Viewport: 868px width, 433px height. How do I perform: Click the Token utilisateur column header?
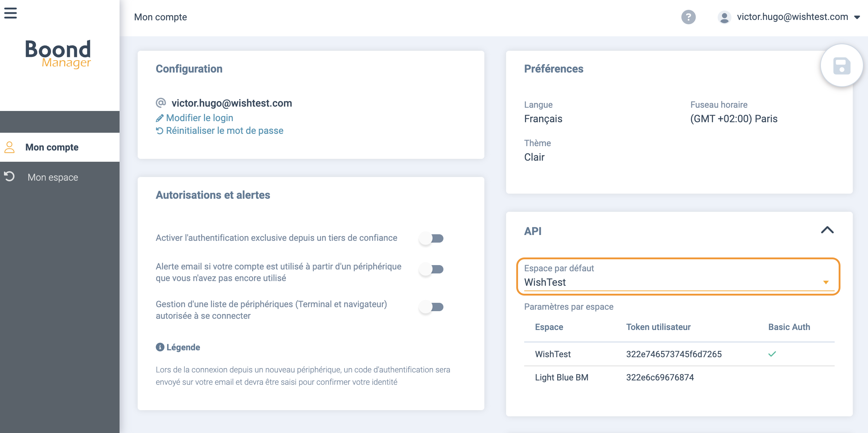(x=658, y=327)
